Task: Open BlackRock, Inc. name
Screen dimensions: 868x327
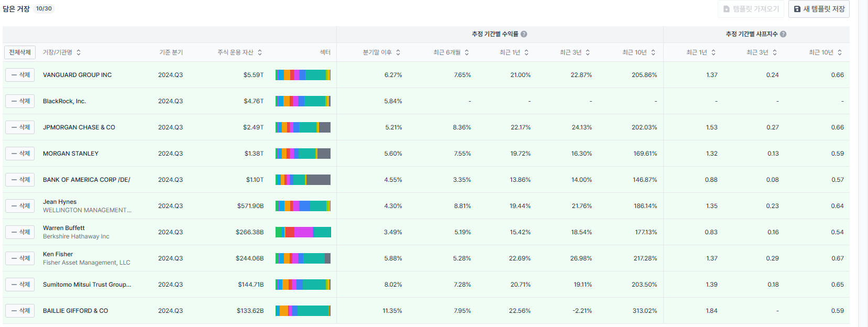Action: tap(64, 101)
